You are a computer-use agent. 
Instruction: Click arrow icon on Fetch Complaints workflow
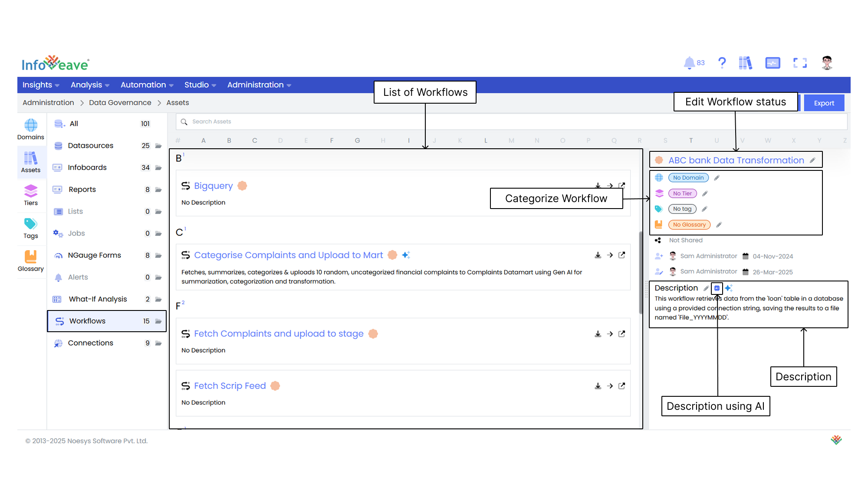[610, 333]
